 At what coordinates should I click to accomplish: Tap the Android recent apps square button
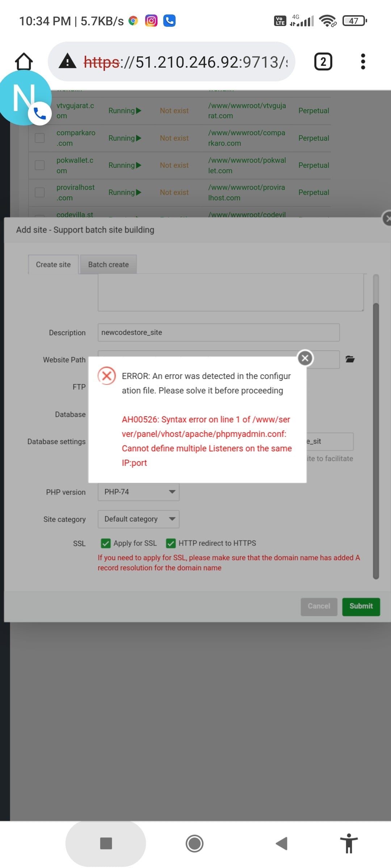point(106,843)
